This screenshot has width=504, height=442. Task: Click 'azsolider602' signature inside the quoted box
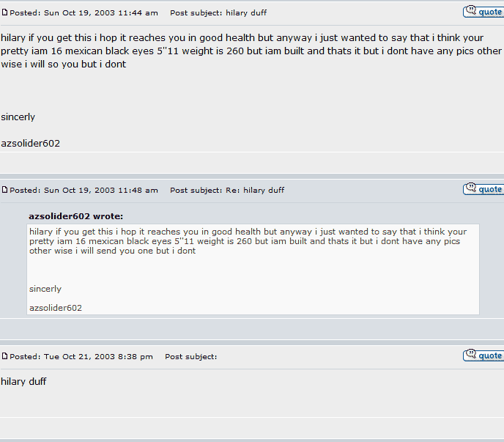(x=56, y=308)
